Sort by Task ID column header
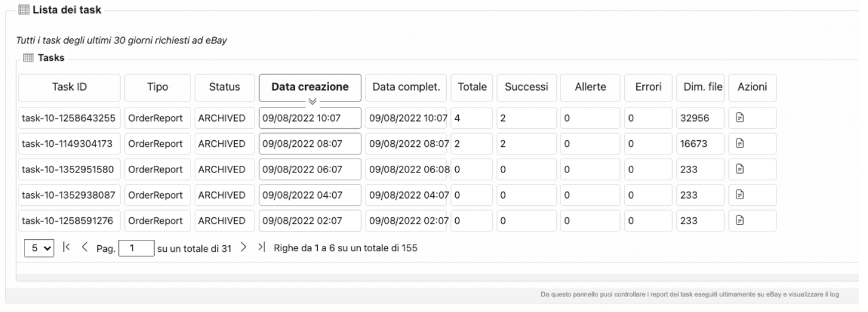The height and width of the screenshot is (312, 868). (x=69, y=87)
